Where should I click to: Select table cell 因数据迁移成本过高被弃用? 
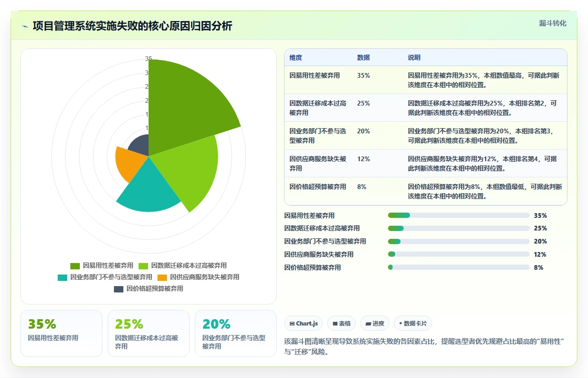tap(318, 108)
